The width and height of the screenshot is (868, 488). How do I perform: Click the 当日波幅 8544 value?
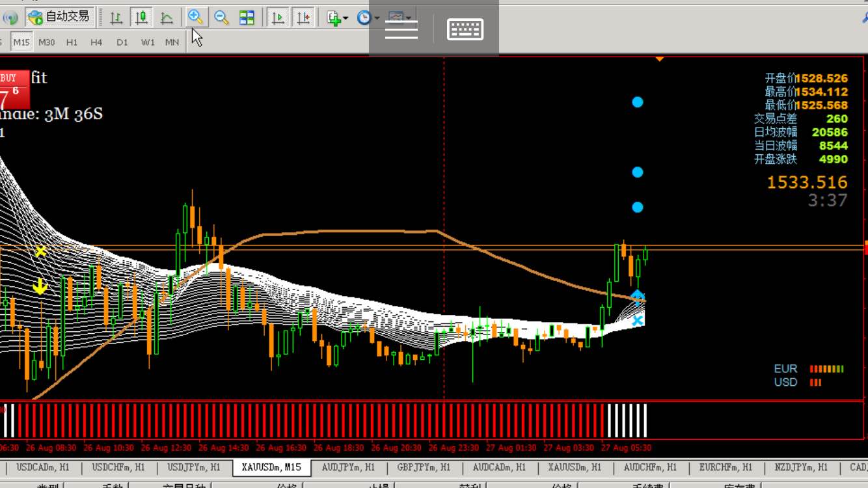(x=834, y=146)
